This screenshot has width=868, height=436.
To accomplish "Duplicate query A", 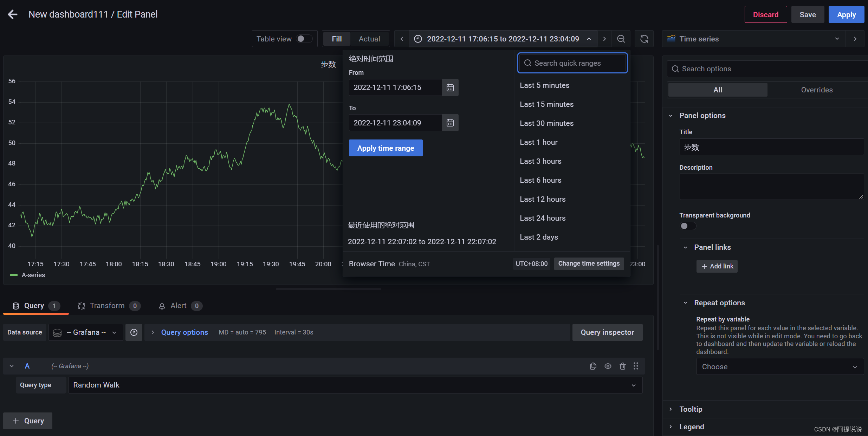I will point(593,366).
